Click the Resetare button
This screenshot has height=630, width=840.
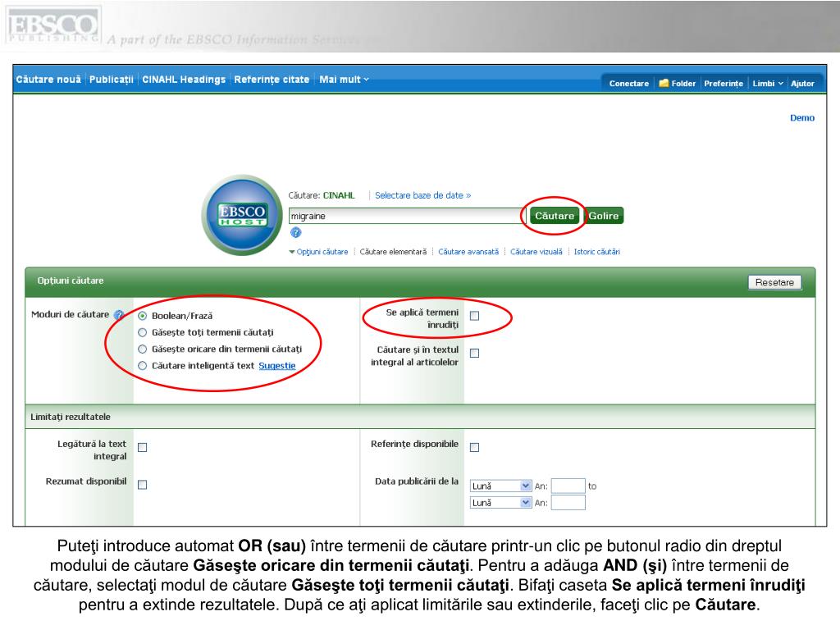[x=774, y=282]
